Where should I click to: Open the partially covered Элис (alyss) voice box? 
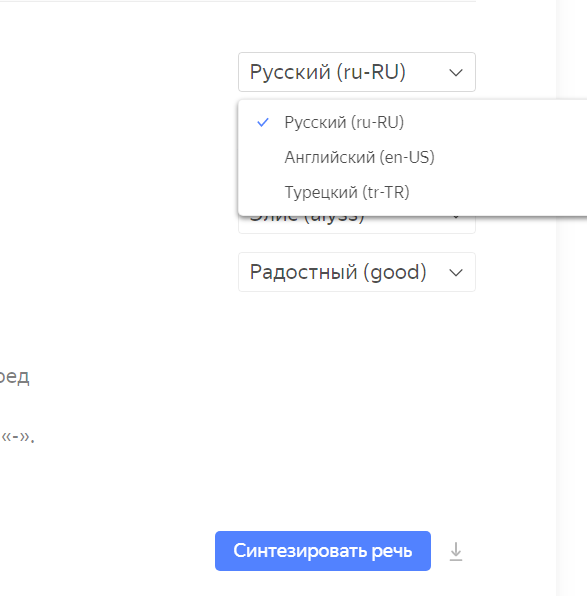coord(357,224)
